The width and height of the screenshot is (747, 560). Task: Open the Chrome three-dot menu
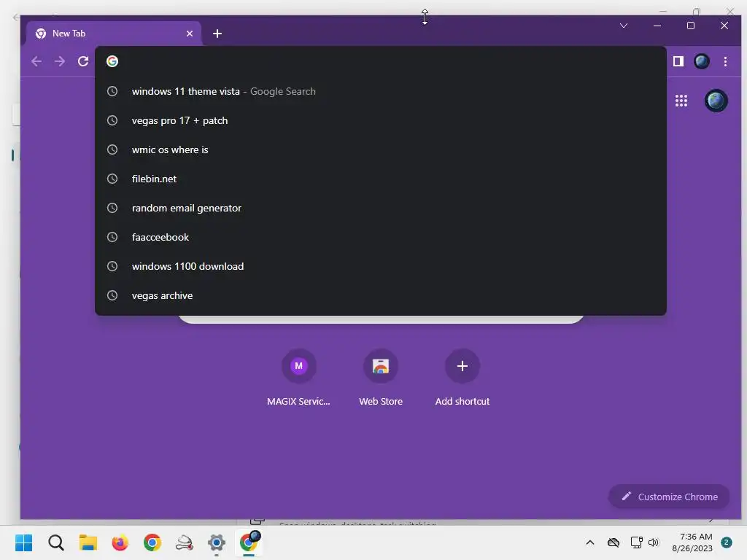click(725, 61)
